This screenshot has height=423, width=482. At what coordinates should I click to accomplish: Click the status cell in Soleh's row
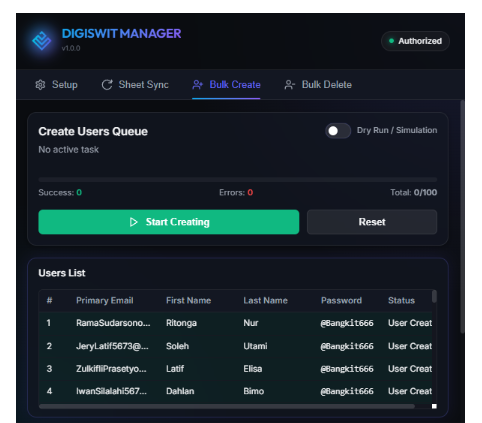(410, 346)
